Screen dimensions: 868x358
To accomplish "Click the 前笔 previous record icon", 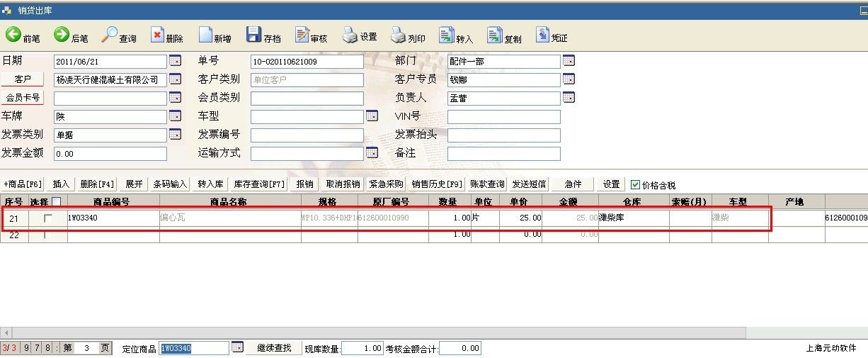I will [x=13, y=35].
